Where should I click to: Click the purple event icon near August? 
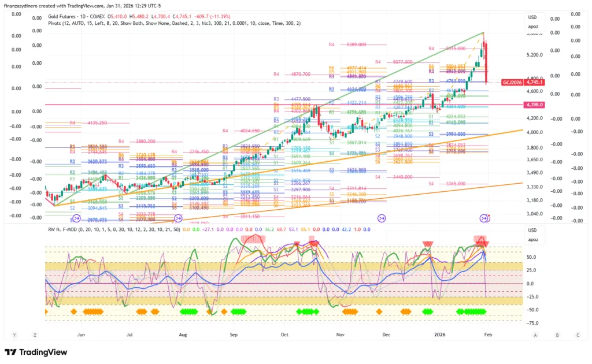click(178, 218)
